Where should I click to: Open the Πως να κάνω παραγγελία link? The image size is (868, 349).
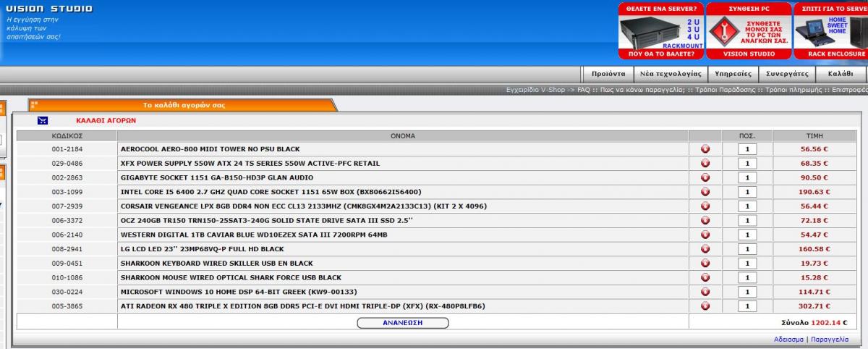[642, 91]
